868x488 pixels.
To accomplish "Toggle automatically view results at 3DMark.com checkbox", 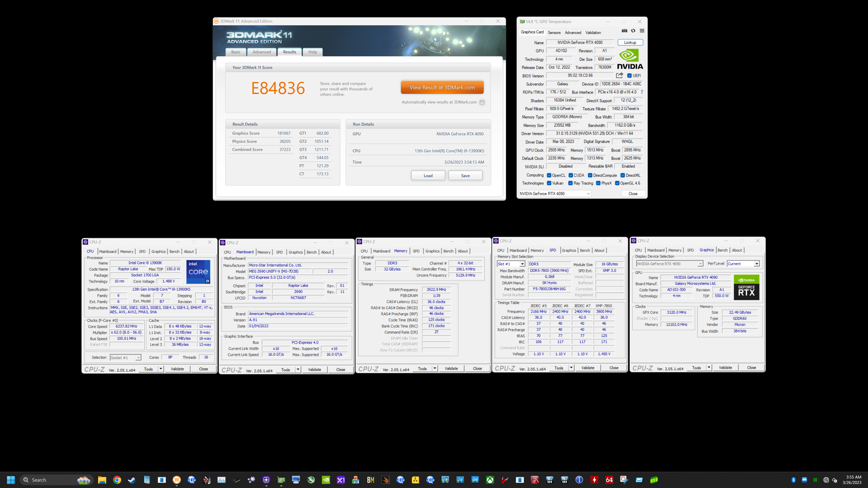I will [482, 102].
